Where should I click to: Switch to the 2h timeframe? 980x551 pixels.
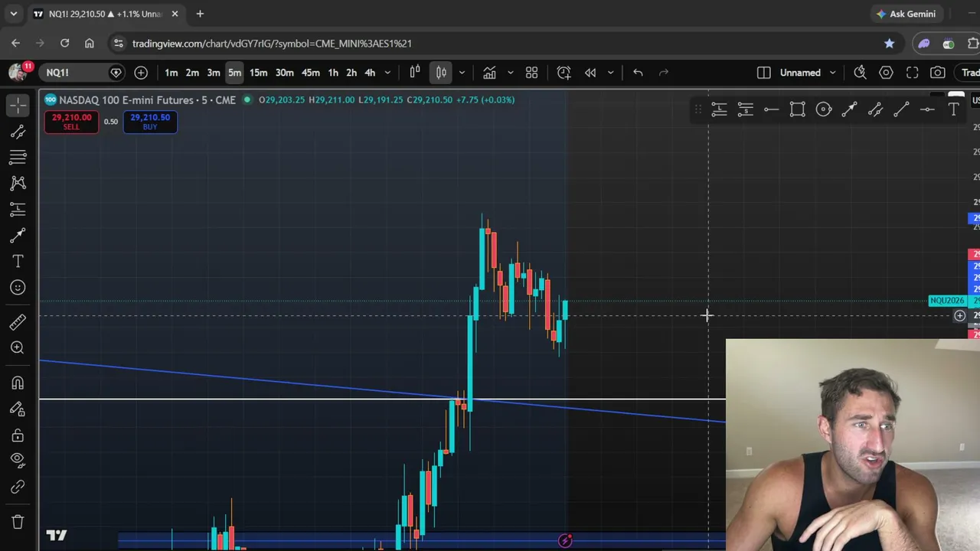[x=351, y=73]
